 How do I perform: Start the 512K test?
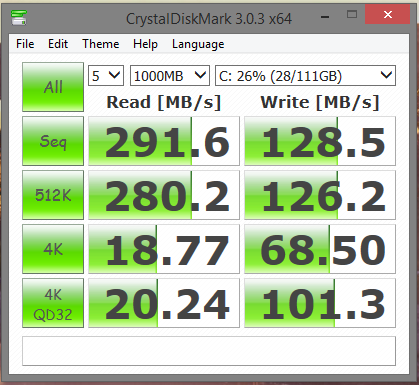[53, 195]
